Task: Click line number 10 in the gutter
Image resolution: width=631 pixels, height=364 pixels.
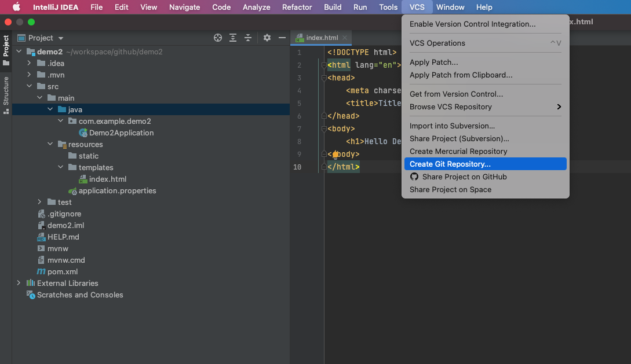Action: pyautogui.click(x=297, y=167)
